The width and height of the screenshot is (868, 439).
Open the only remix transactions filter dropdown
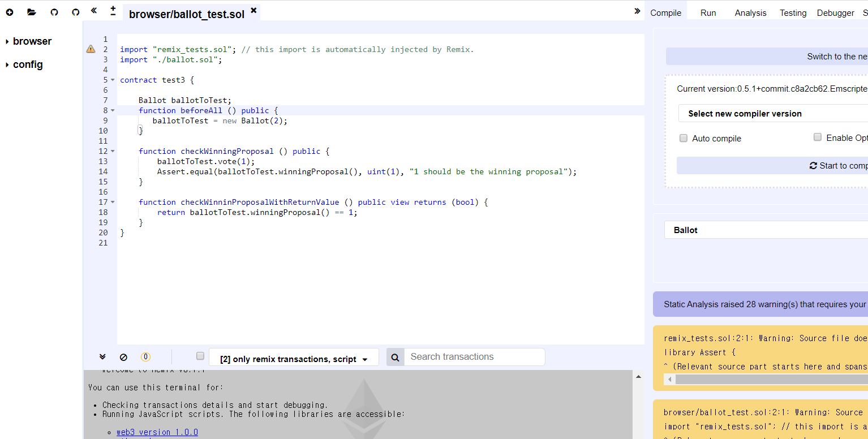tap(294, 359)
